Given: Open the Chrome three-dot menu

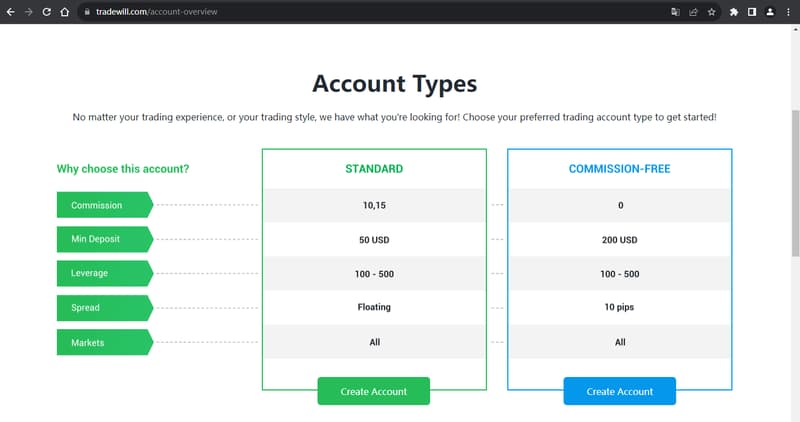Looking at the screenshot, I should 788,12.
